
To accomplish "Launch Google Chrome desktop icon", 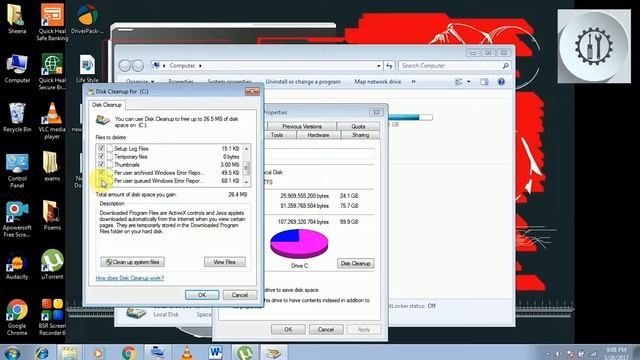I will tap(17, 318).
